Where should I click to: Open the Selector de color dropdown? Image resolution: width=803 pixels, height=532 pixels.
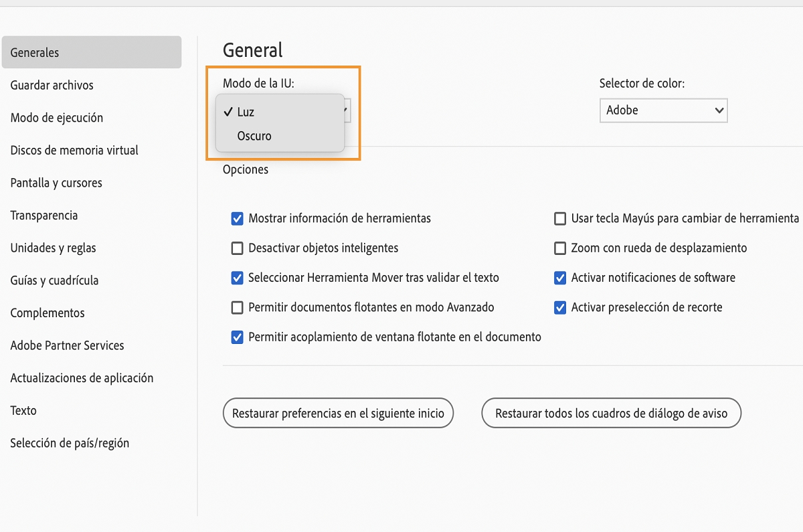point(662,110)
